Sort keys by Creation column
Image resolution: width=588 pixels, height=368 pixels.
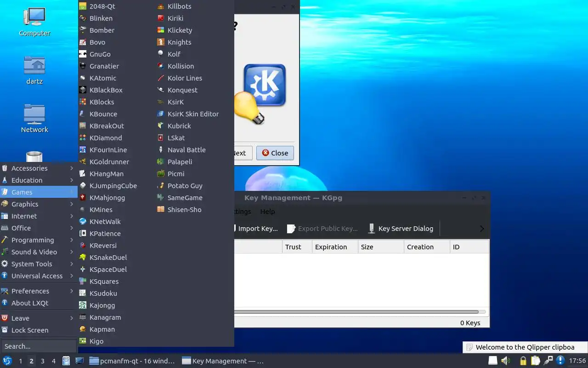click(427, 247)
